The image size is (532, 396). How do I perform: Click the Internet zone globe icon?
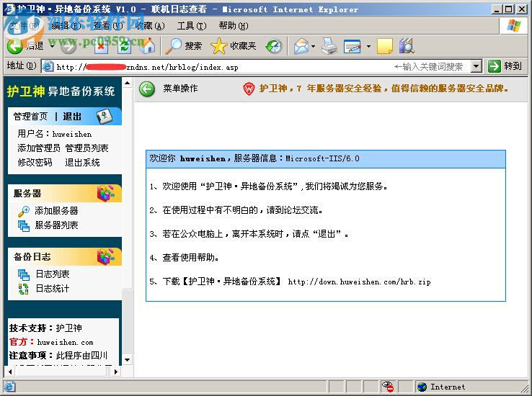point(422,387)
